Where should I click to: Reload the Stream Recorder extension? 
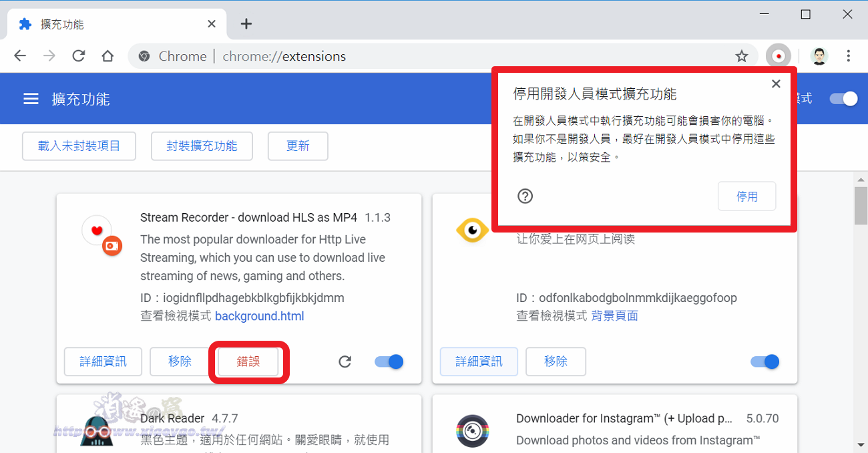(345, 361)
